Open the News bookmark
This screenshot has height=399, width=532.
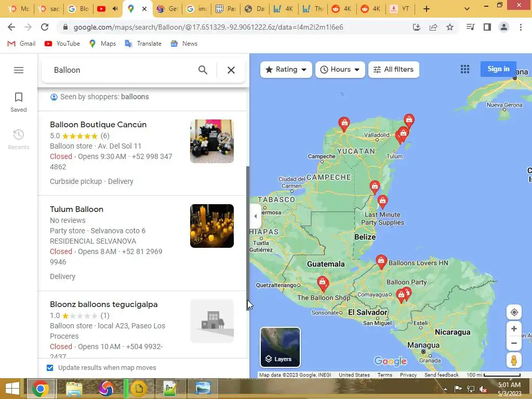tap(184, 44)
